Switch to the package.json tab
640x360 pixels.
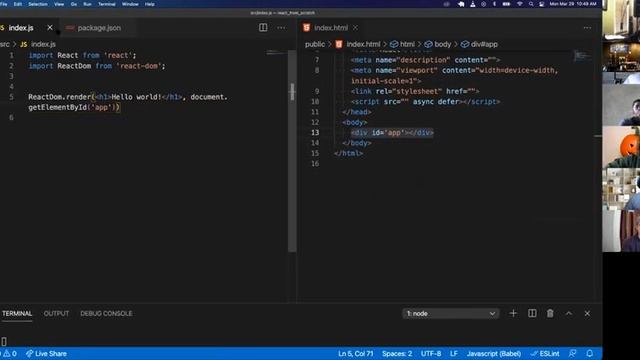pyautogui.click(x=99, y=28)
